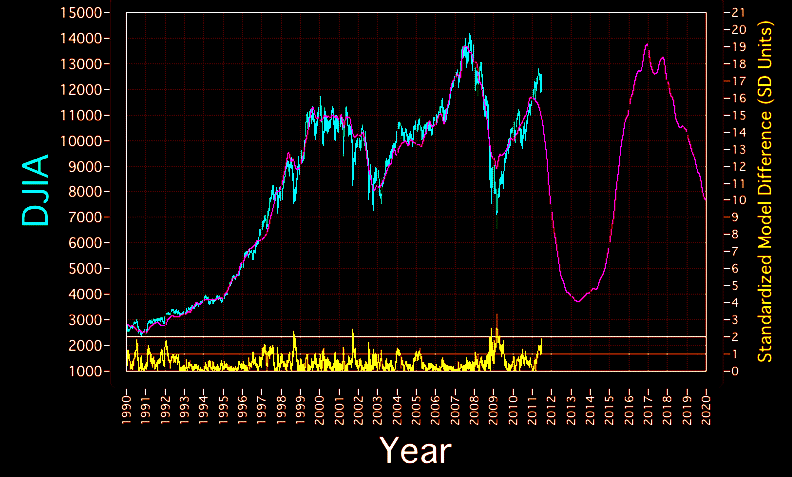Click the 5000 y-axis label
Viewport: 792px width, 477px height.
(85, 269)
